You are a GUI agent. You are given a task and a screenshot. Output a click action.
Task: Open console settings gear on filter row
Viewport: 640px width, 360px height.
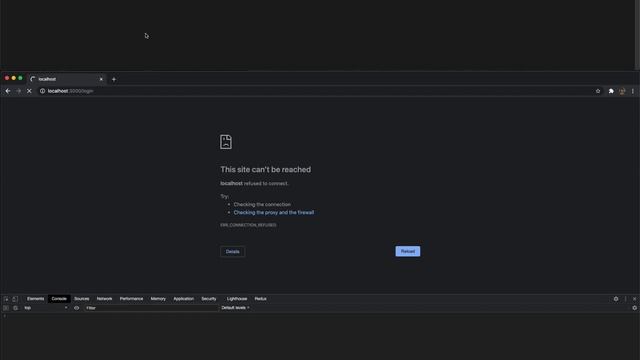pyautogui.click(x=634, y=308)
